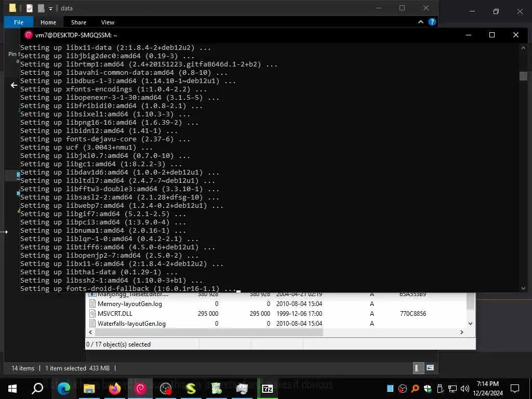Go back using the File Explorer back arrow
The image size is (532, 399).
pos(14,85)
